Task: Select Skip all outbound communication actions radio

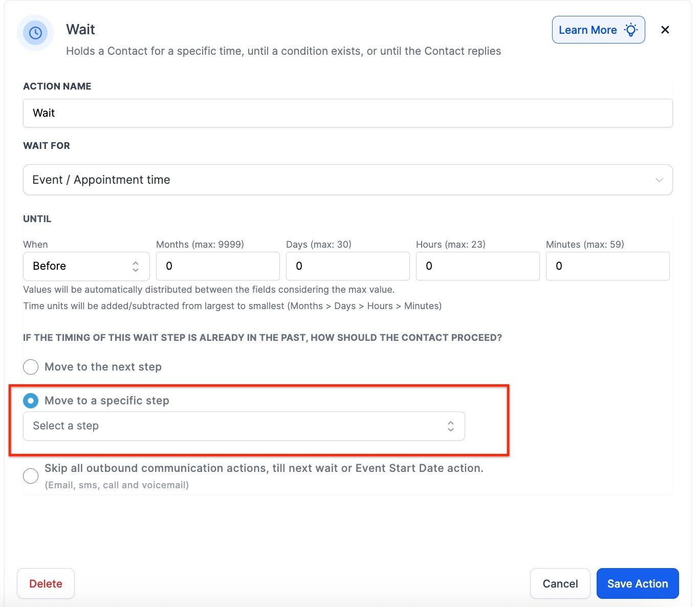Action: [x=31, y=475]
